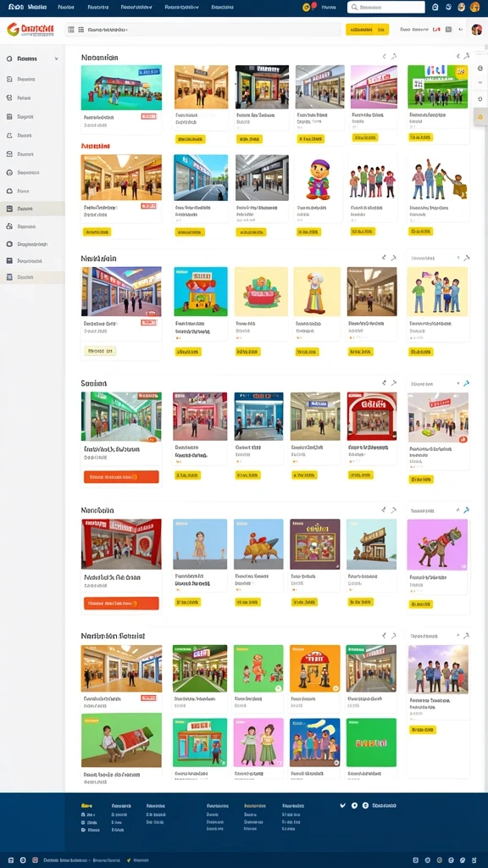The height and width of the screenshot is (868, 488).
Task: Click the previous arrow of the first product carousel
Action: pos(384,57)
